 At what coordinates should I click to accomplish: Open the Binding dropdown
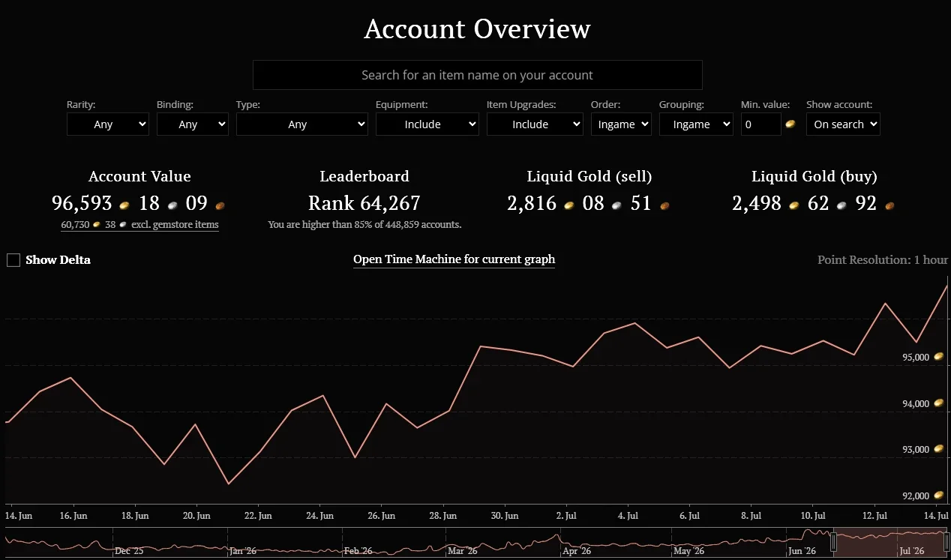tap(192, 124)
